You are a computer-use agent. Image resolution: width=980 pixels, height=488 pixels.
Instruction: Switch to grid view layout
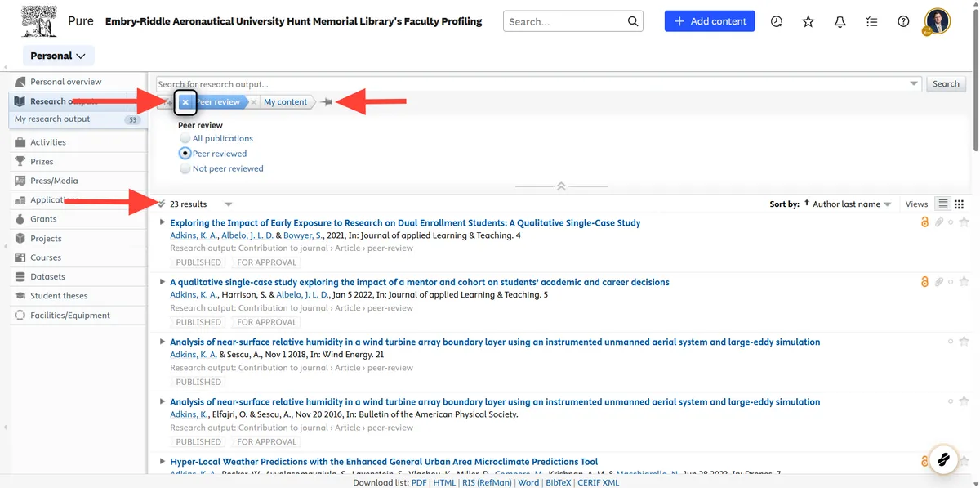960,204
